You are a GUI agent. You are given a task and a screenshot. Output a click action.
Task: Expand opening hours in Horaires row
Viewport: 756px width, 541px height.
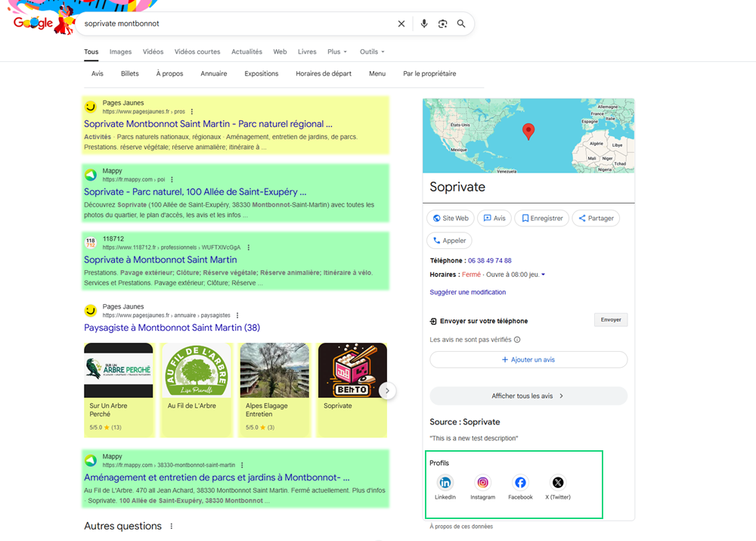click(x=543, y=275)
